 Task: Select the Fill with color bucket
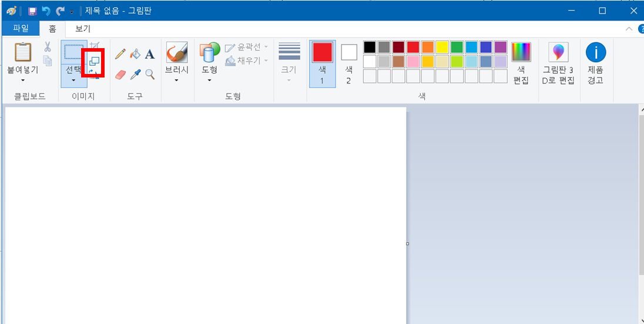(x=135, y=54)
